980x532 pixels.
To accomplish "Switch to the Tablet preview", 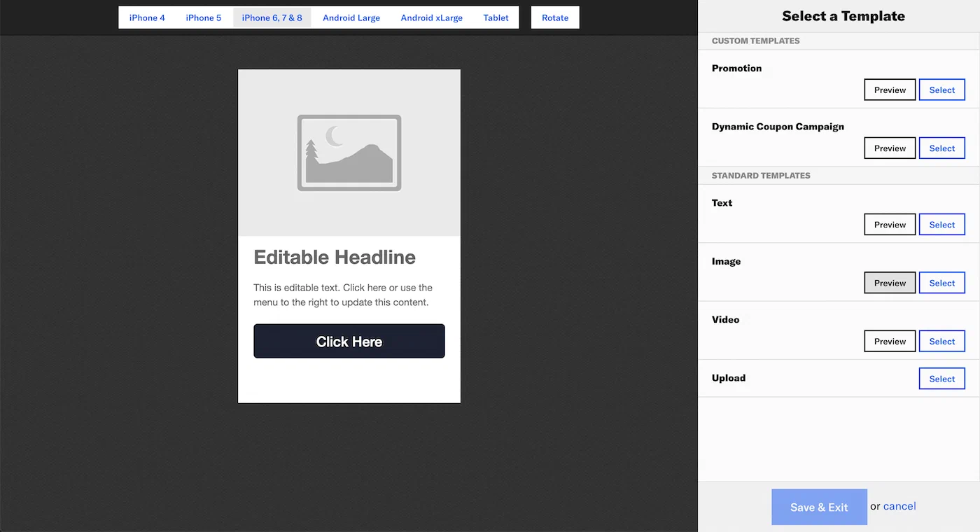I will pyautogui.click(x=496, y=17).
